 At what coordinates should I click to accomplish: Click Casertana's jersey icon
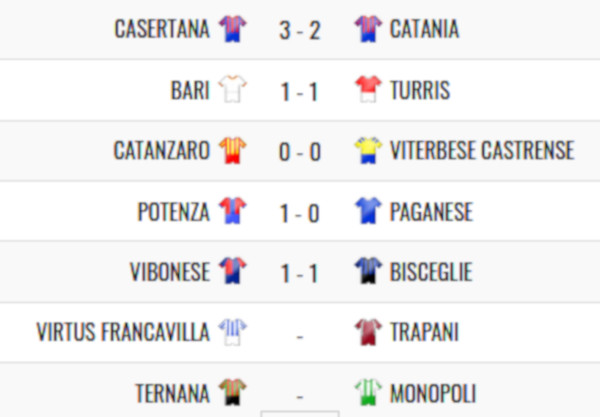tap(232, 29)
